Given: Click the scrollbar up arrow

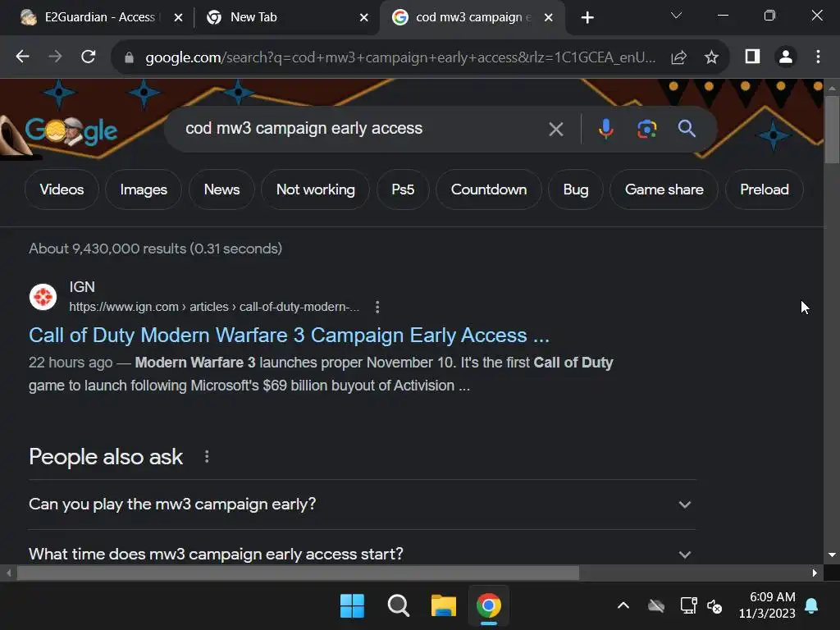Looking at the screenshot, I should pos(832,87).
